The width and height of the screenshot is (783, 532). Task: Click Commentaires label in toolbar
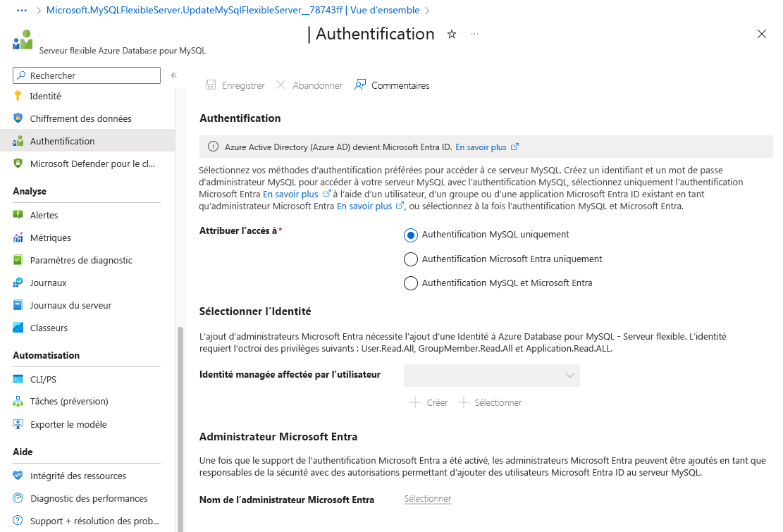pyautogui.click(x=400, y=85)
